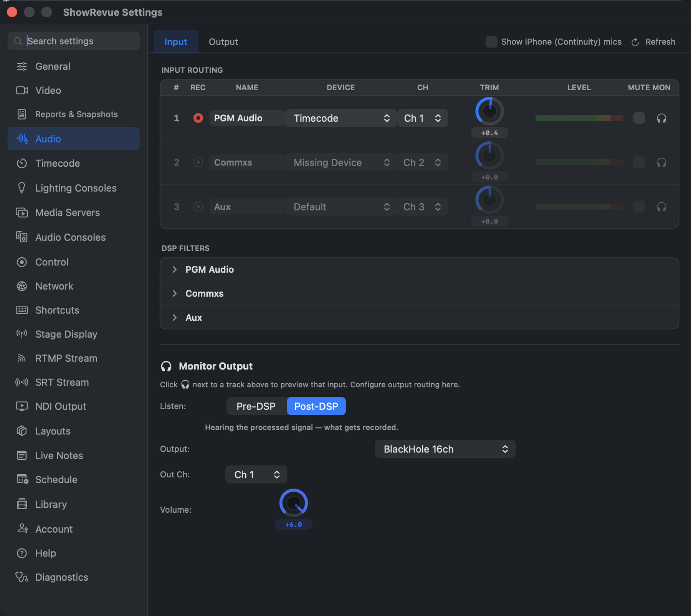Open Control settings icon
The width and height of the screenshot is (691, 616).
pos(22,262)
